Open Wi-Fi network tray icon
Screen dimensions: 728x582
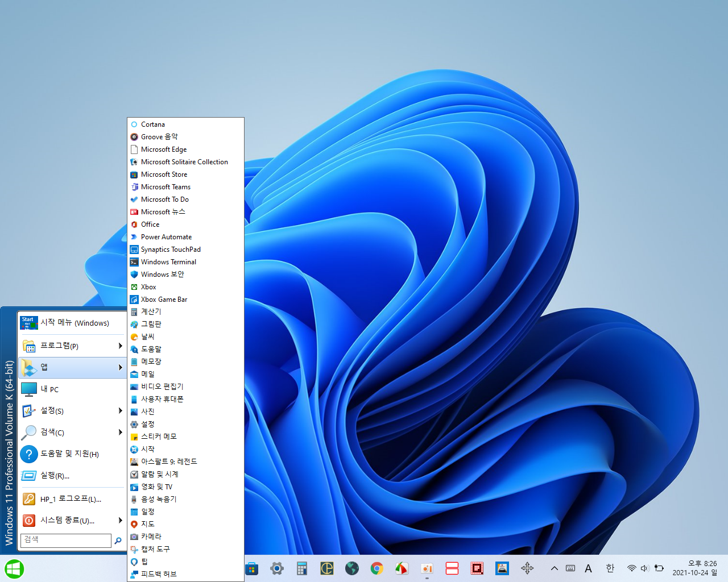632,568
